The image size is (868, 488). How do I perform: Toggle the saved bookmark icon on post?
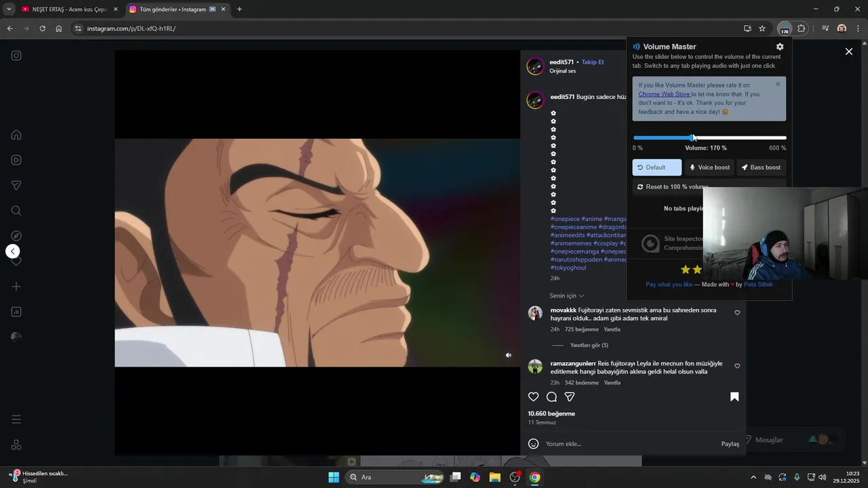click(x=734, y=397)
